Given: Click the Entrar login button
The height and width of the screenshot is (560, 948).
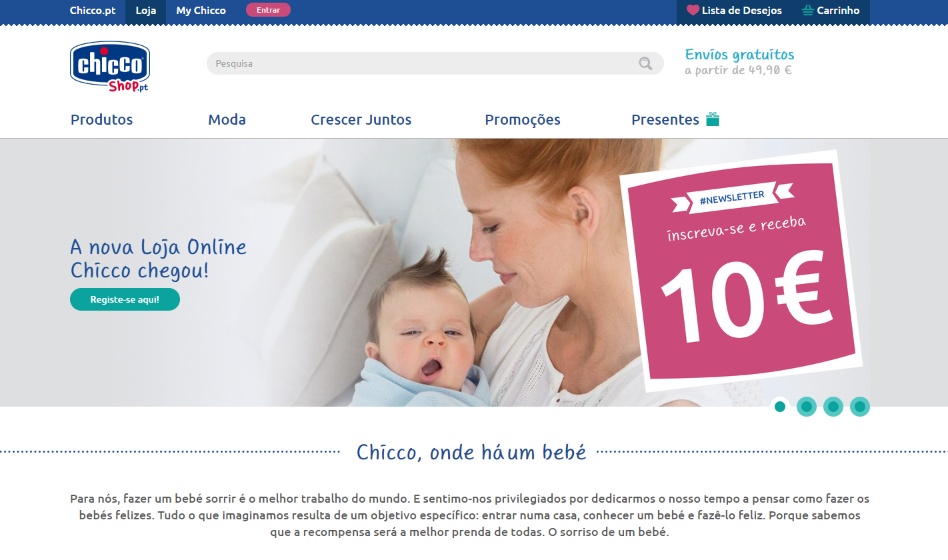Looking at the screenshot, I should point(268,10).
